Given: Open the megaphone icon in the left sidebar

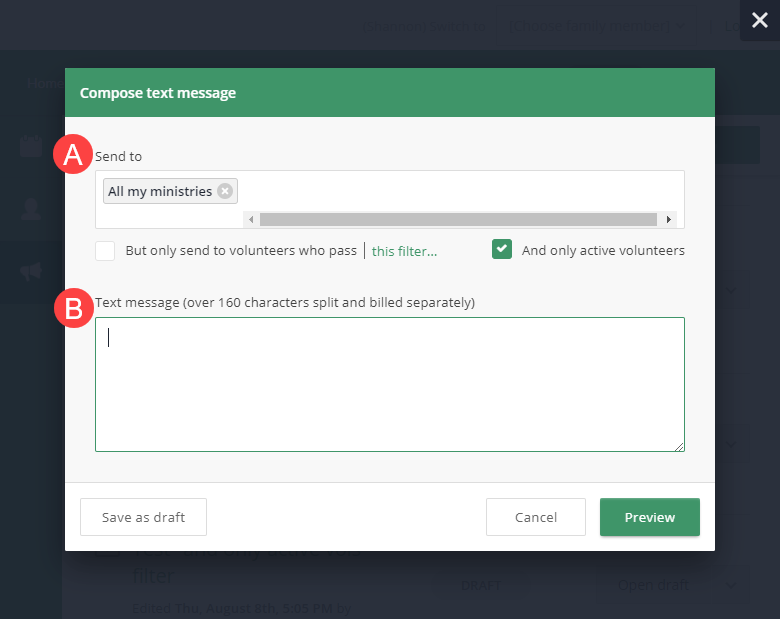Looking at the screenshot, I should (30, 271).
